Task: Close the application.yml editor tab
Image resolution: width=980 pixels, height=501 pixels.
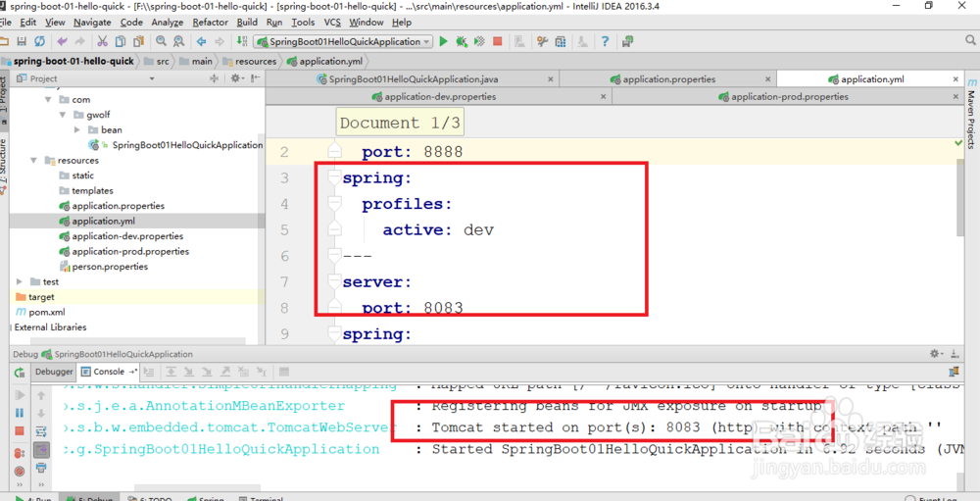Action: click(x=955, y=79)
